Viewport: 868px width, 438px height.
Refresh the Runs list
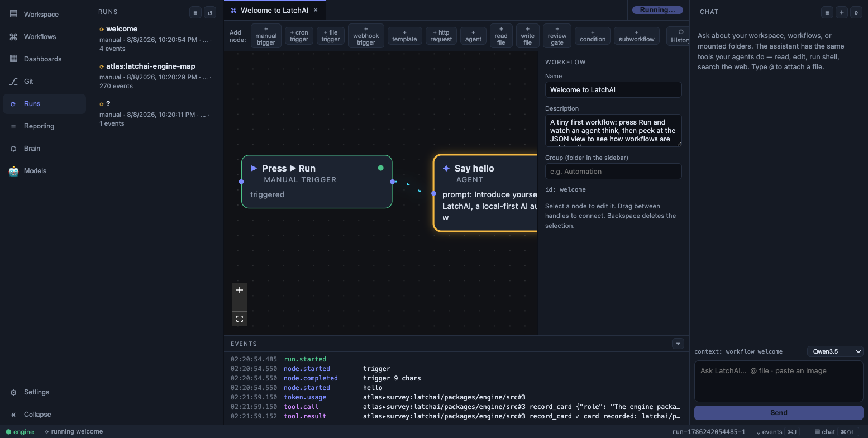pos(210,12)
